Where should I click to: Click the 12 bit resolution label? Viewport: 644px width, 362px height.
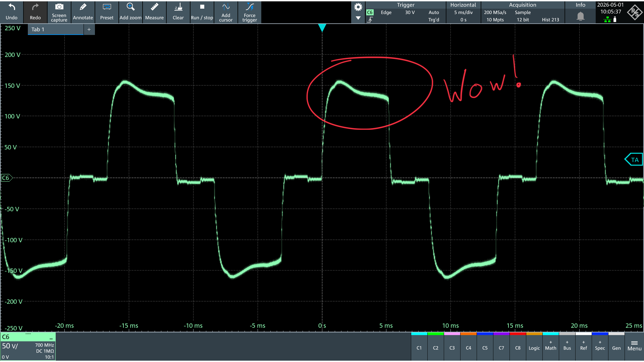[523, 20]
